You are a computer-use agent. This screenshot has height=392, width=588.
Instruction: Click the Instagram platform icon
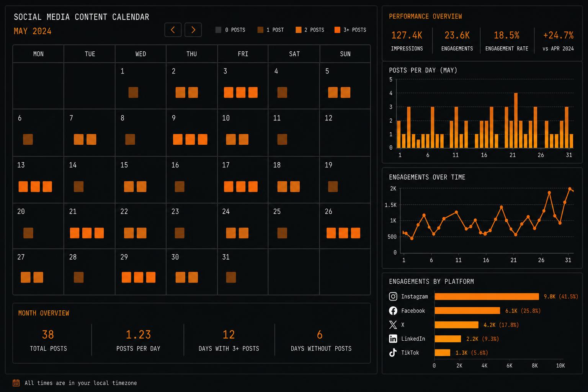pos(393,296)
